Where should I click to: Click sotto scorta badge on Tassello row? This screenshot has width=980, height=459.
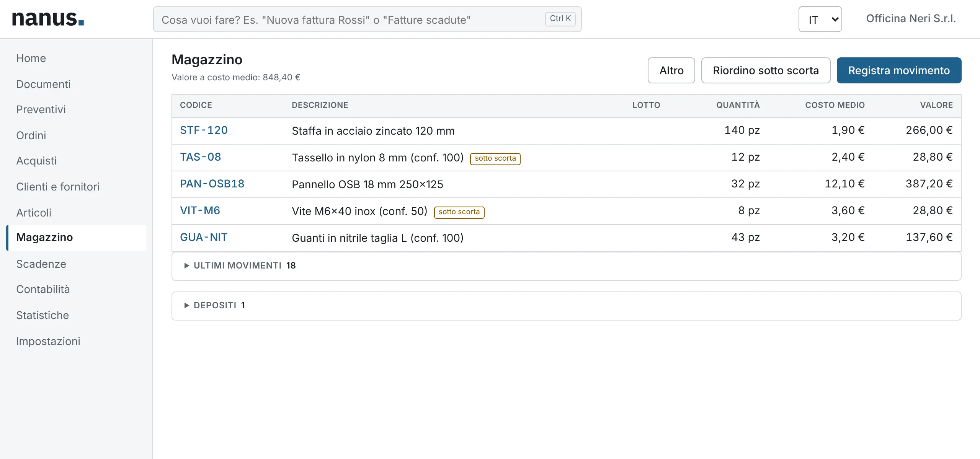pyautogui.click(x=495, y=158)
